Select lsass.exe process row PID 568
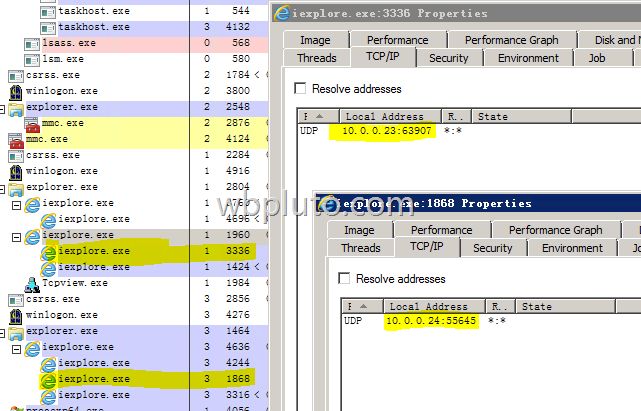Viewport: 641px width, 411px height. [x=146, y=43]
